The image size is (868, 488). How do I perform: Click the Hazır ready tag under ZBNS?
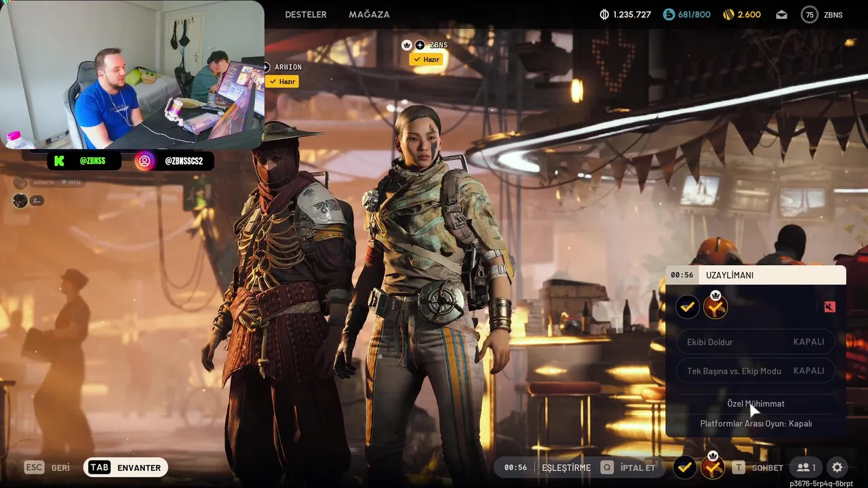[427, 60]
